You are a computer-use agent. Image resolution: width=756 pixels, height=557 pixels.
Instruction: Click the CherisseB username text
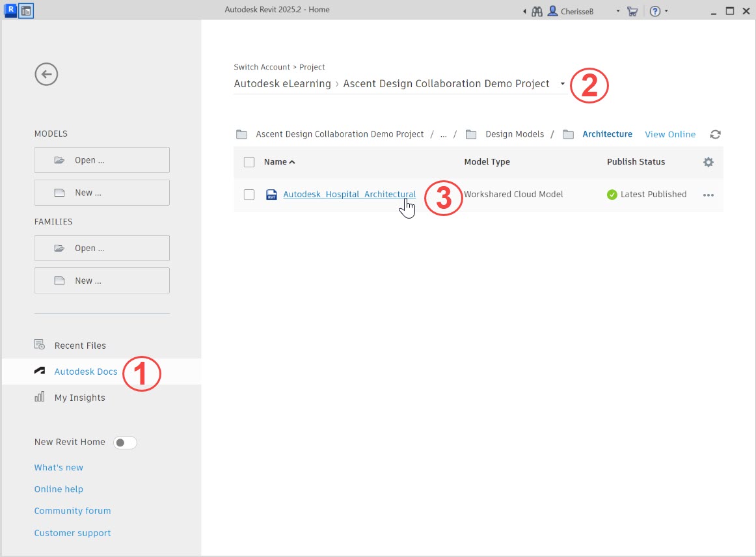click(x=576, y=12)
